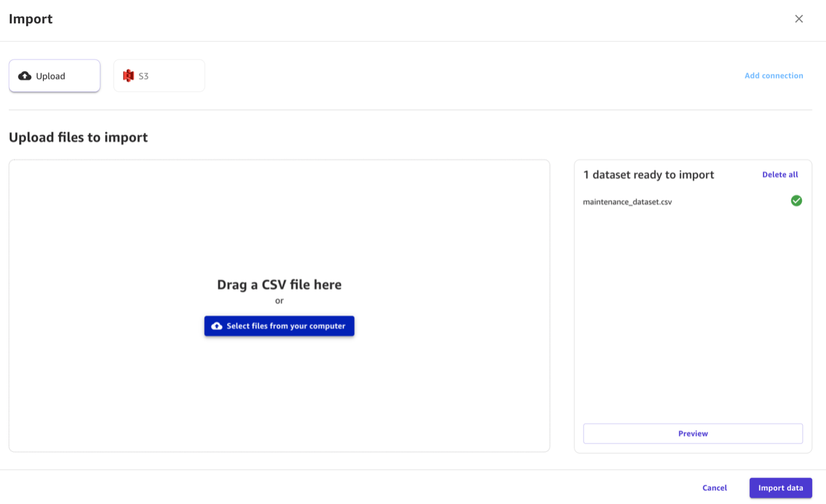Click the Drag a CSV file here text
Viewport: 826px width, 504px height.
tap(279, 284)
